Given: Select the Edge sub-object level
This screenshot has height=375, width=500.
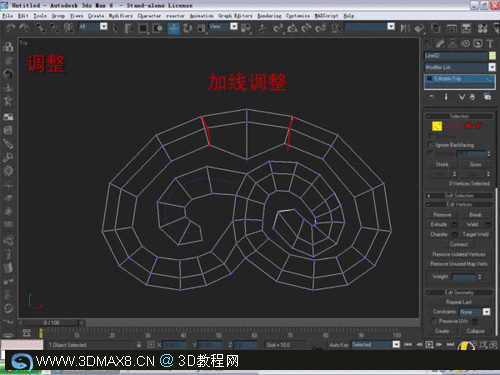Looking at the screenshot, I should pos(448,126).
